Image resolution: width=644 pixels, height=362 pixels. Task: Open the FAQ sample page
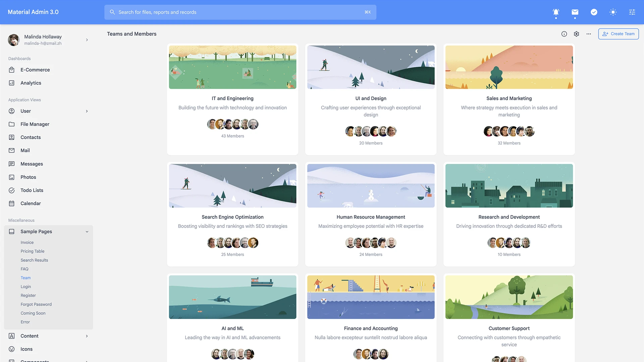point(24,269)
